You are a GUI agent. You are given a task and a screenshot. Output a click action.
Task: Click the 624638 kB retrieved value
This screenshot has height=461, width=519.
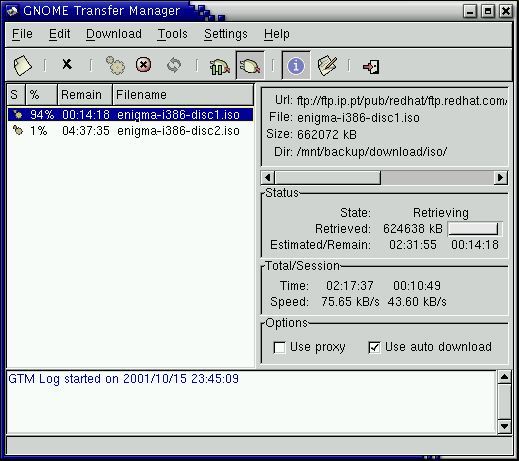point(413,229)
